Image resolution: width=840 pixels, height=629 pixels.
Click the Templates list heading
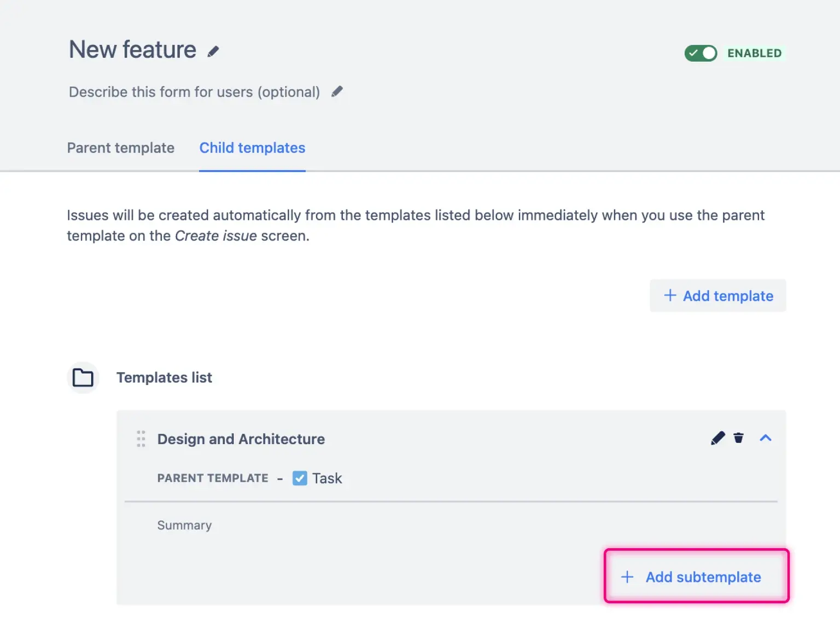[164, 377]
